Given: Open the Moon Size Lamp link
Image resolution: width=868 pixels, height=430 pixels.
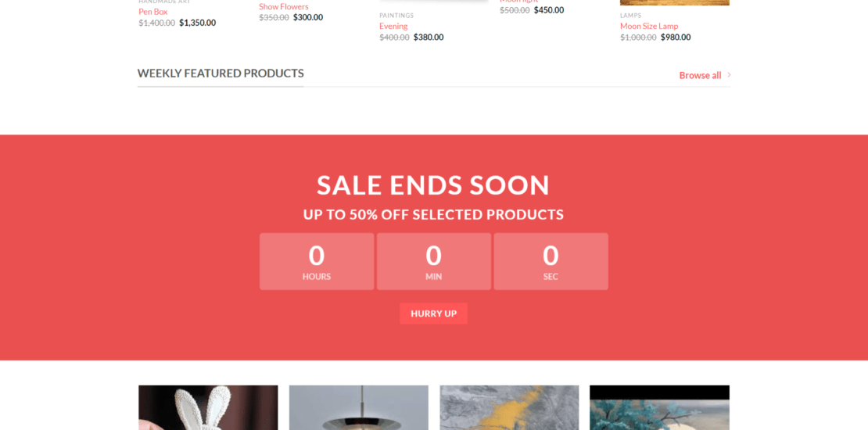Looking at the screenshot, I should pyautogui.click(x=649, y=26).
